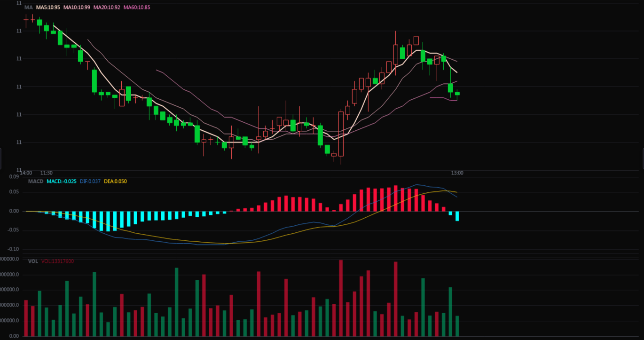The width and height of the screenshot is (644, 340).
Task: Select the MA60:10.85 moving average value
Action: tap(137, 8)
